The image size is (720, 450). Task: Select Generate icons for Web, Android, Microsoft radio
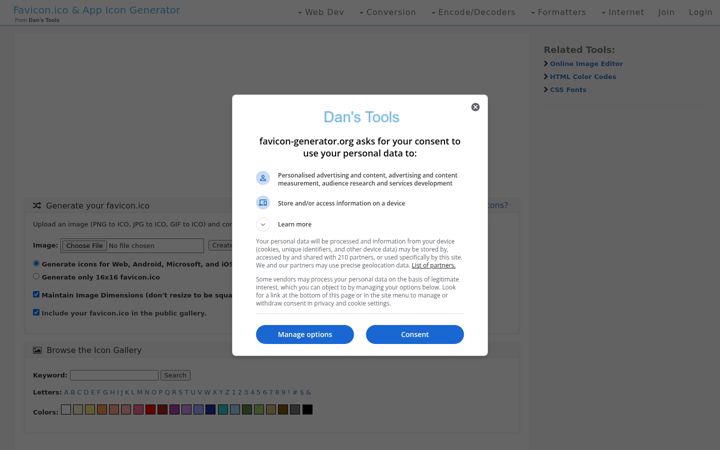click(36, 264)
